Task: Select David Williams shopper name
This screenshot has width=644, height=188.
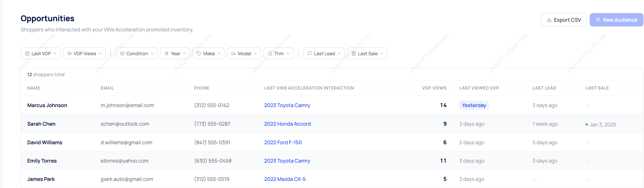Action: [45, 142]
